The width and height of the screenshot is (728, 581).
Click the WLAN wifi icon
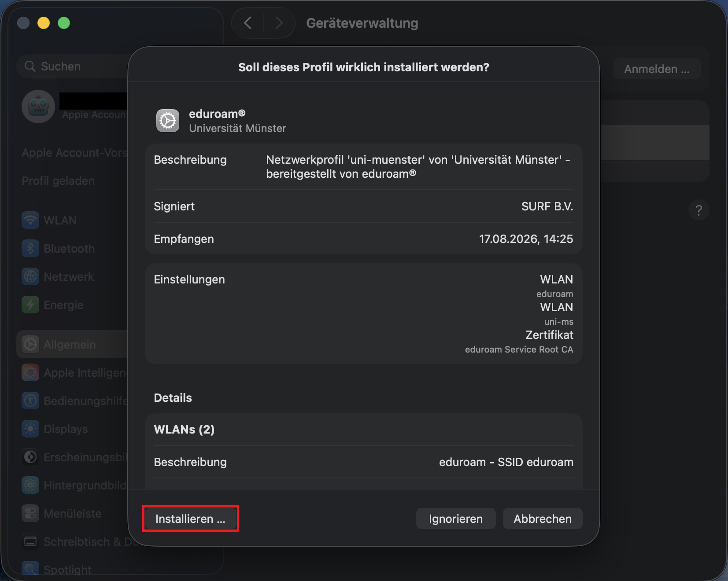point(30,221)
